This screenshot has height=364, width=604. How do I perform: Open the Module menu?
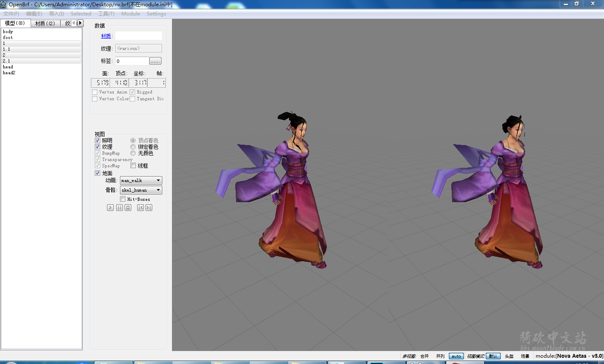tap(130, 14)
